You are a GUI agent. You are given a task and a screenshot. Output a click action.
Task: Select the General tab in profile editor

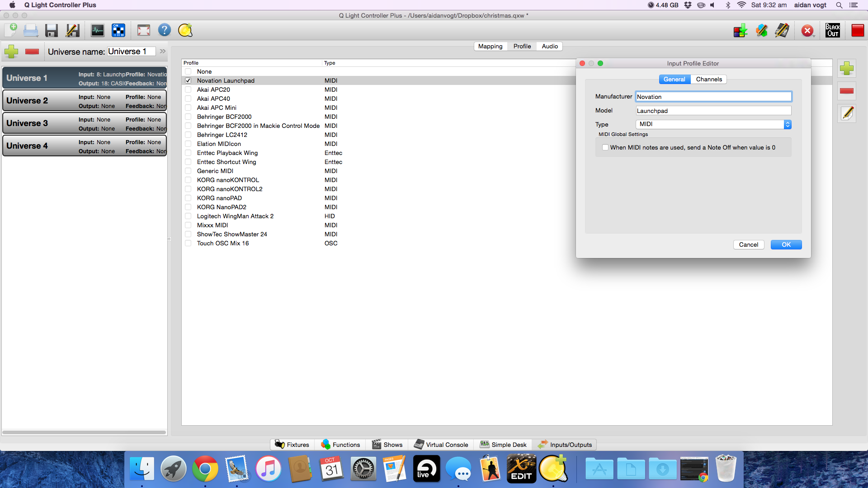[x=675, y=79]
